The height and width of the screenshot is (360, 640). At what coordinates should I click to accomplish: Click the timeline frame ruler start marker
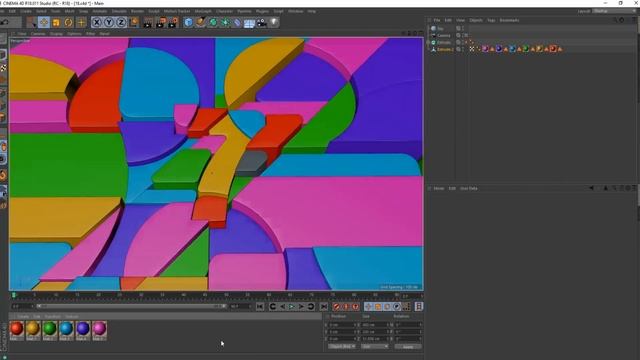[x=14, y=295]
